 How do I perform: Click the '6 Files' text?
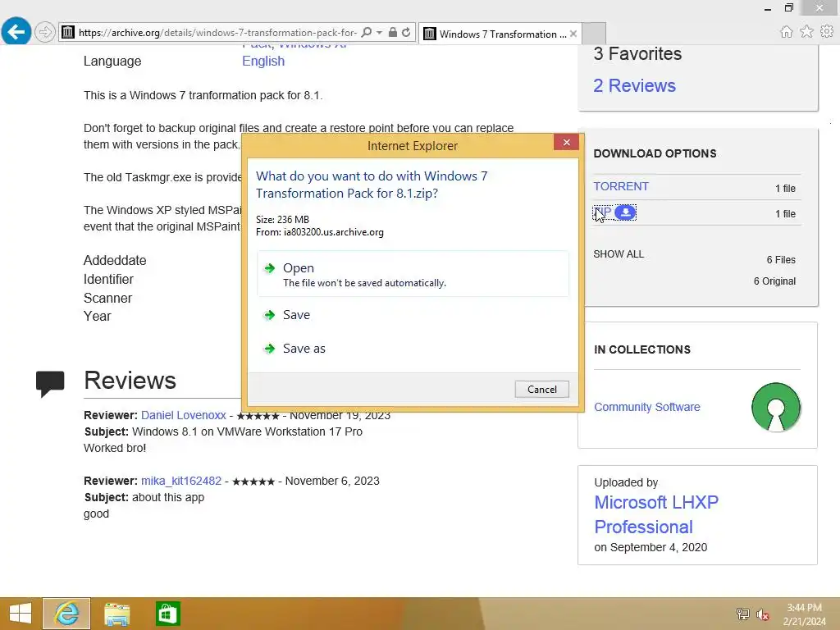[x=781, y=260]
